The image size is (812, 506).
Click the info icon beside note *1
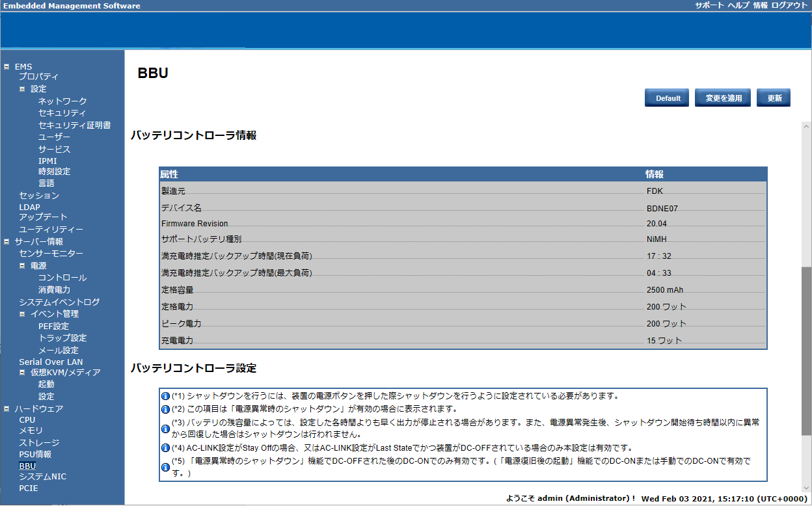[x=165, y=396]
